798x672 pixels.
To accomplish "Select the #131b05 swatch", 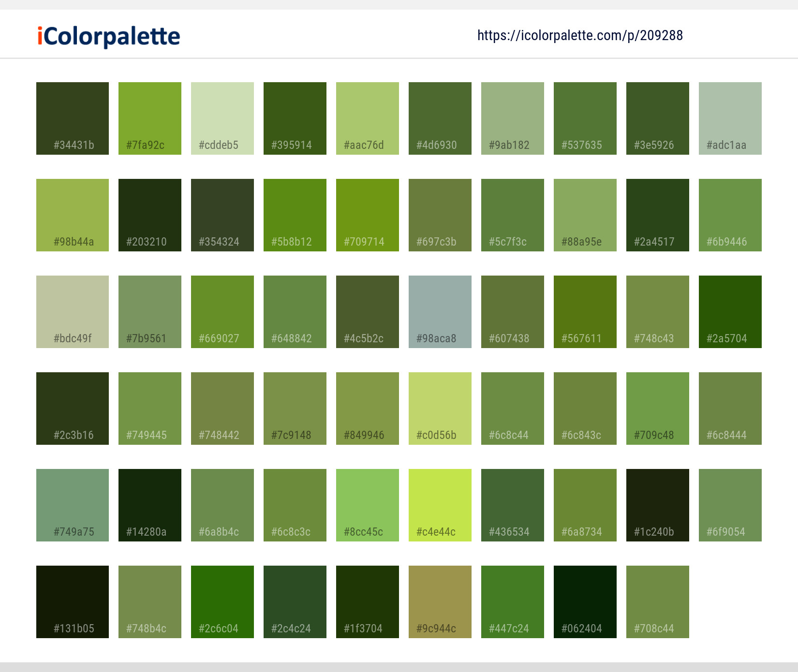I will coord(73,602).
